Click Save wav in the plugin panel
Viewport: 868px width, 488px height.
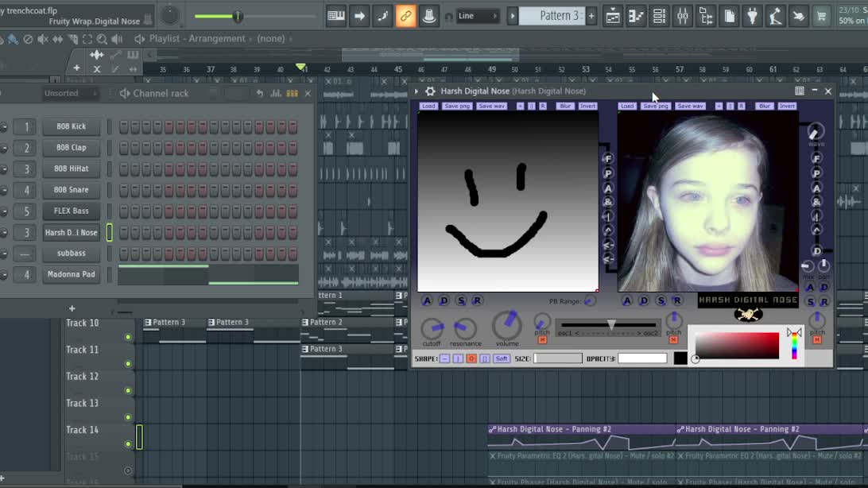click(x=491, y=106)
